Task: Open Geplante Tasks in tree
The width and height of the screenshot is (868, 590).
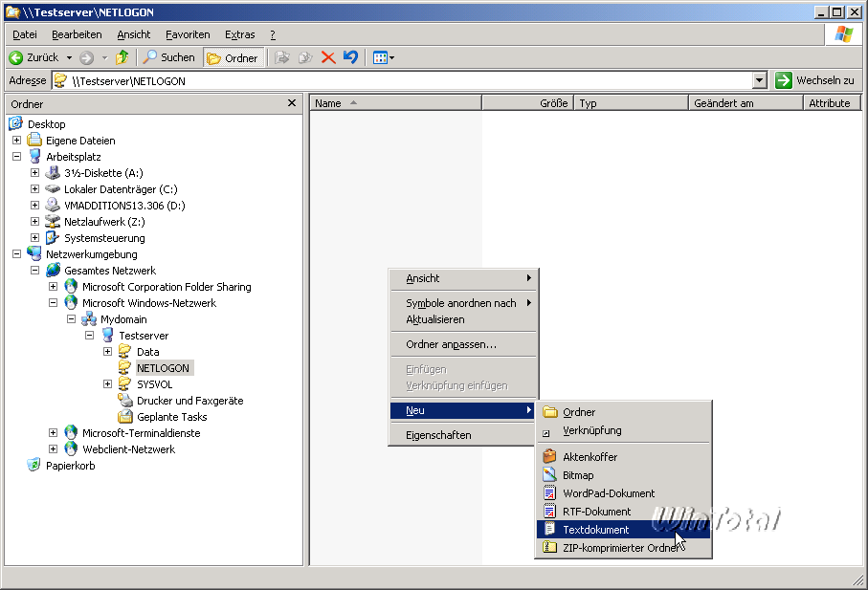Action: coord(171,417)
